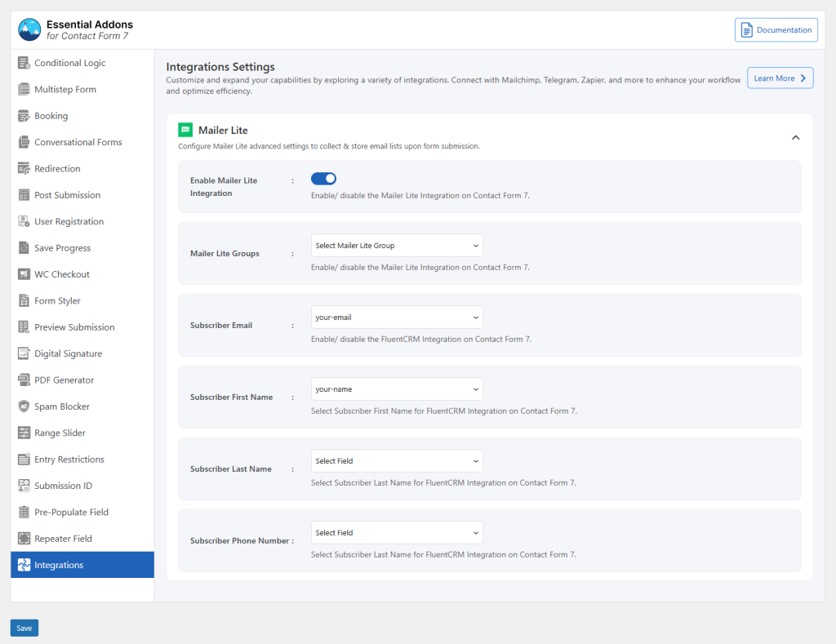This screenshot has height=644, width=836.
Task: Open Repeater Field settings
Action: point(82,539)
